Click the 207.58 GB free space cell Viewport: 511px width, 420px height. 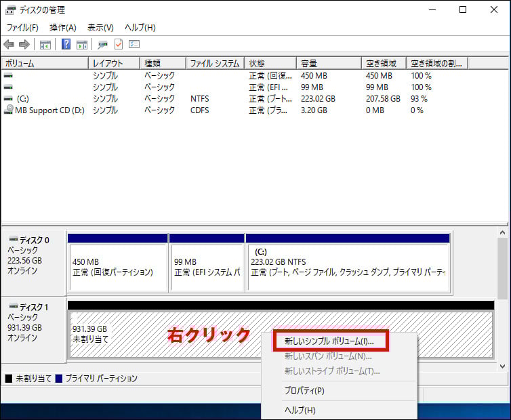click(383, 99)
